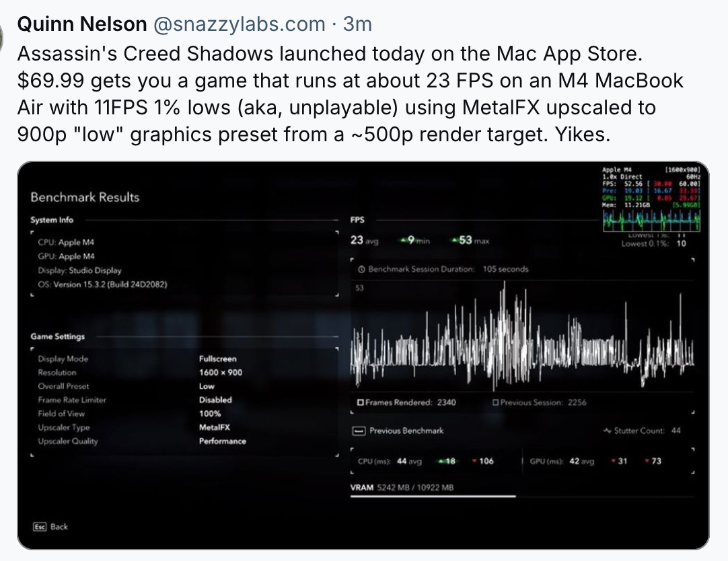The height and width of the screenshot is (561, 728).
Task: Click the Previous Benchmark monitor icon
Action: pyautogui.click(x=359, y=431)
